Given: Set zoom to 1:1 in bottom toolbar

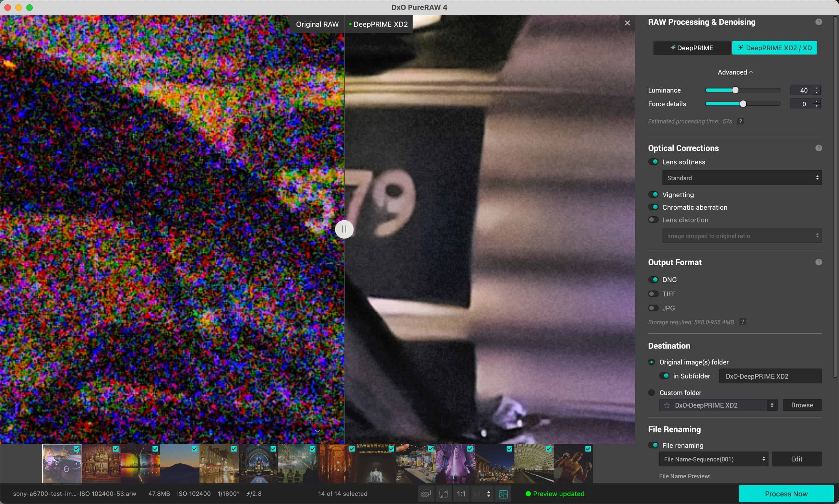Looking at the screenshot, I should pyautogui.click(x=461, y=493).
